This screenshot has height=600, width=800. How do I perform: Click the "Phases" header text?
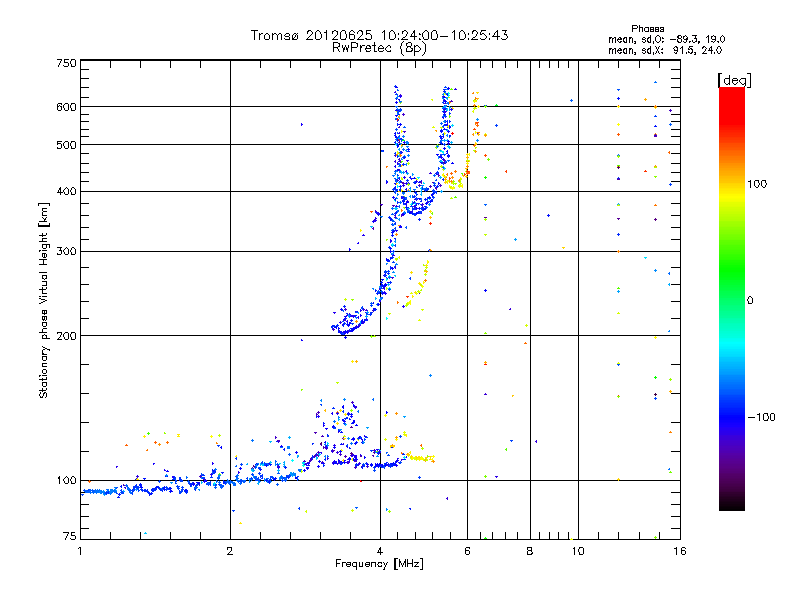point(647,29)
